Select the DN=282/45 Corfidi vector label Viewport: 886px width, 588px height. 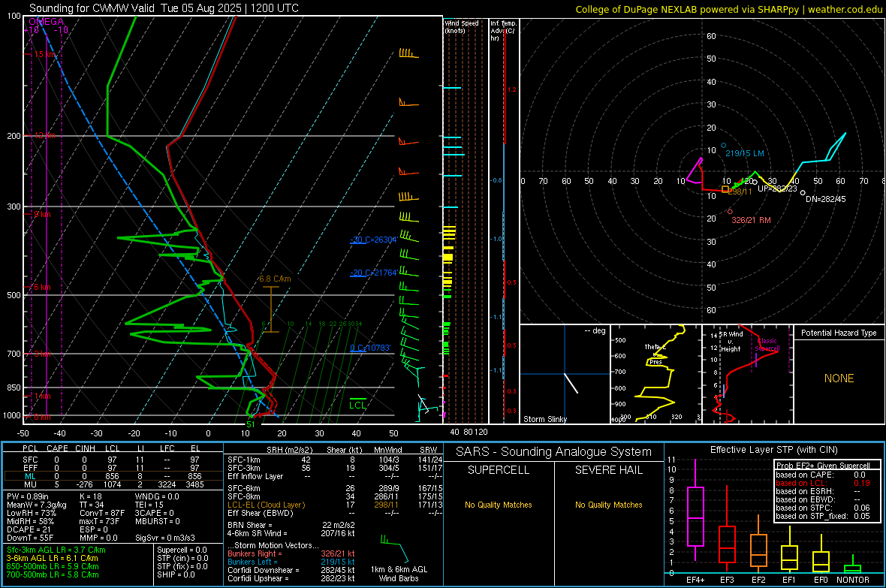(x=825, y=199)
